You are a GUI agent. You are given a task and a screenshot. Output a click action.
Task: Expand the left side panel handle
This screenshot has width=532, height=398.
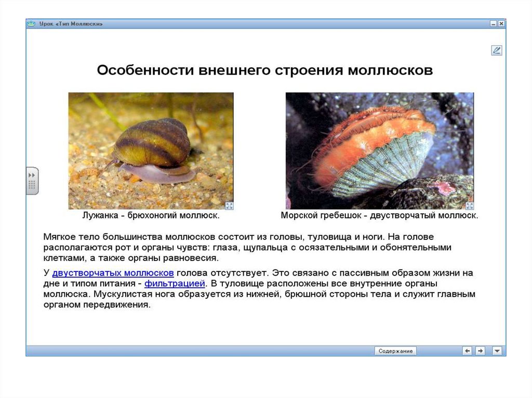click(x=32, y=181)
